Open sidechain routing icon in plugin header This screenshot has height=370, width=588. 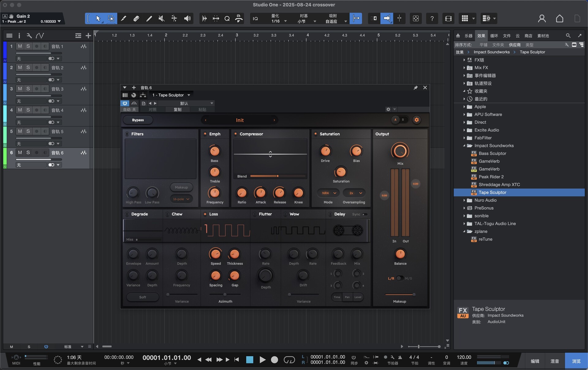click(143, 95)
